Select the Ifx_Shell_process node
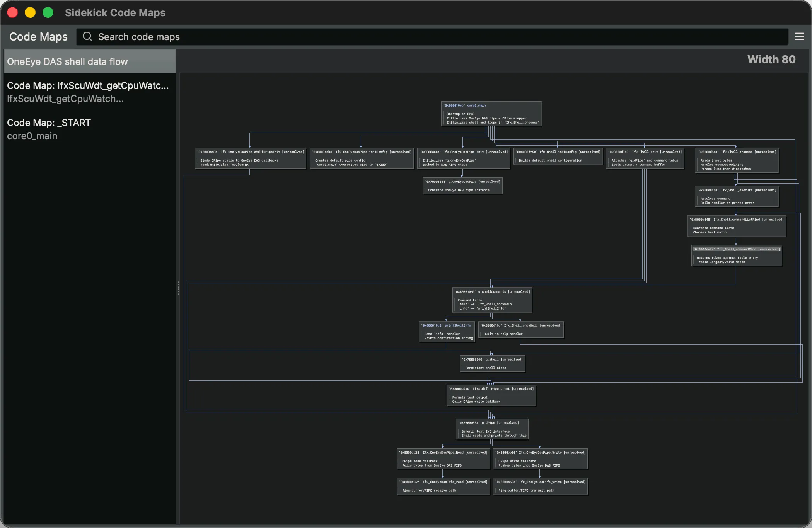The width and height of the screenshot is (812, 528). [x=737, y=160]
